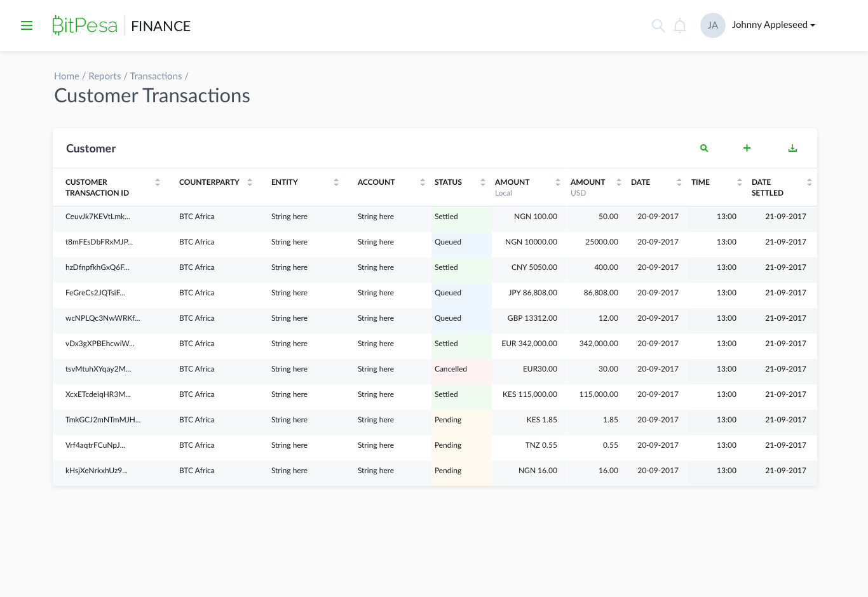Click the 115,000.00 USD amount
Screen dimensions: 868x597
point(599,394)
